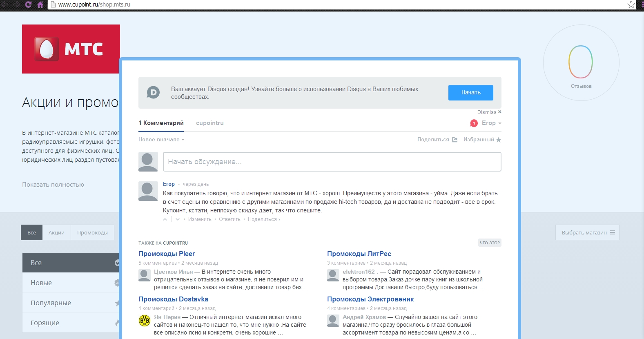Click the Disqus D logo in the banner
The image size is (644, 339).
click(153, 92)
